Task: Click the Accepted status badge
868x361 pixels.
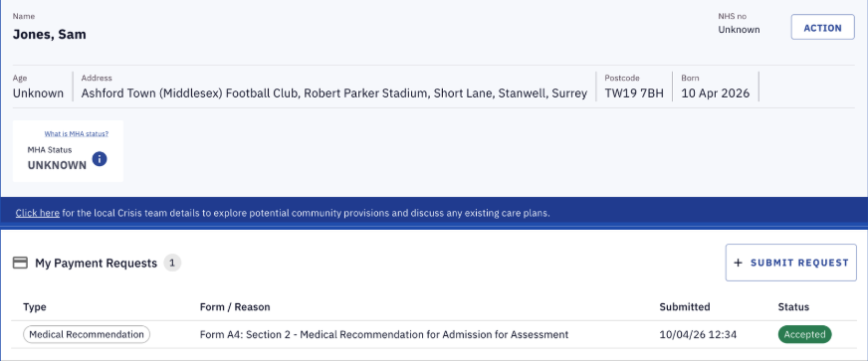Action: click(x=804, y=334)
